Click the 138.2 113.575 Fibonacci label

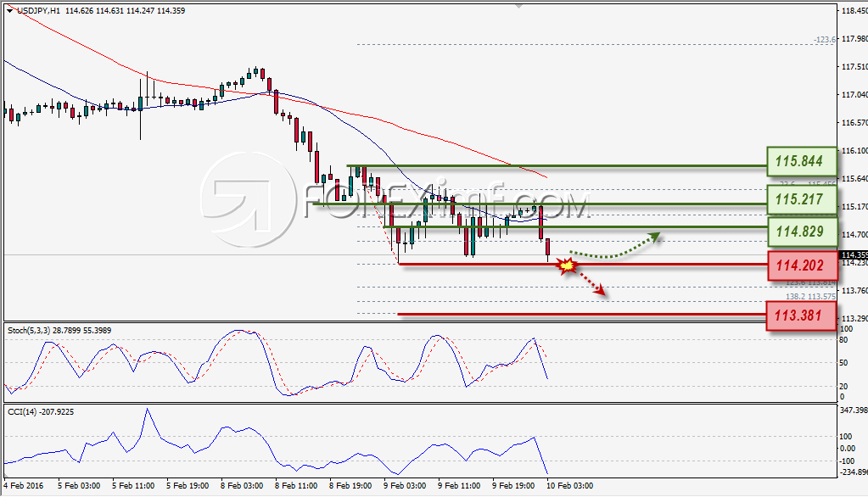[810, 297]
